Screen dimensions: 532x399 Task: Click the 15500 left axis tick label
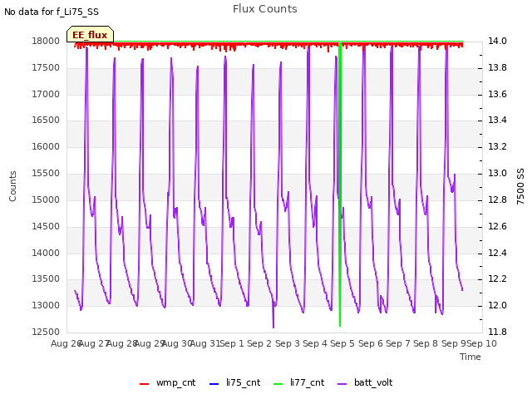pyautogui.click(x=46, y=174)
